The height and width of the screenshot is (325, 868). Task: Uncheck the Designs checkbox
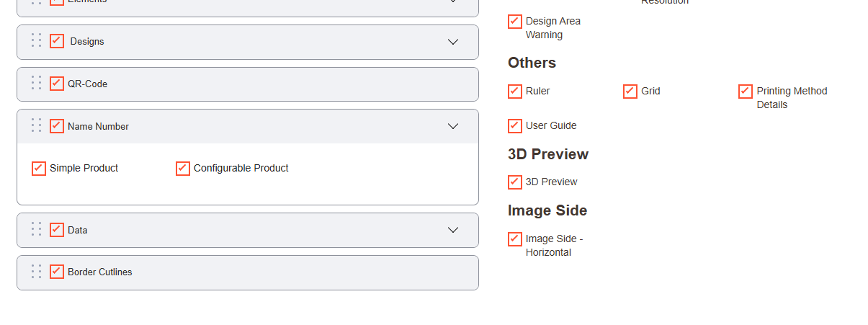point(57,41)
